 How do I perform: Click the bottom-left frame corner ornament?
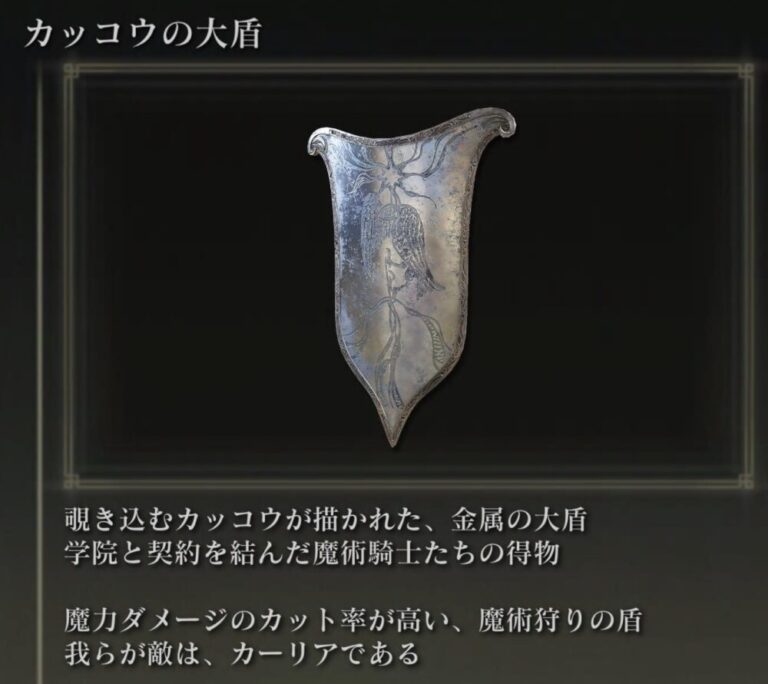72,480
